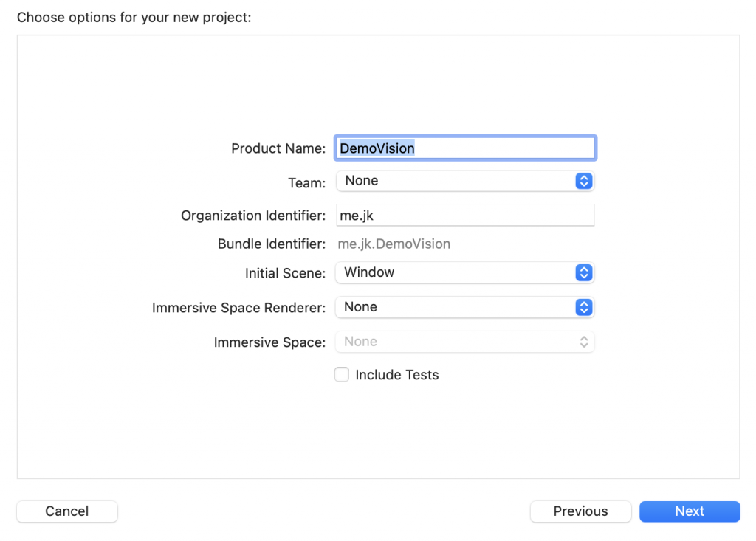Enable the Include Tests checkbox
Screen dimensions: 756x541
(x=342, y=375)
